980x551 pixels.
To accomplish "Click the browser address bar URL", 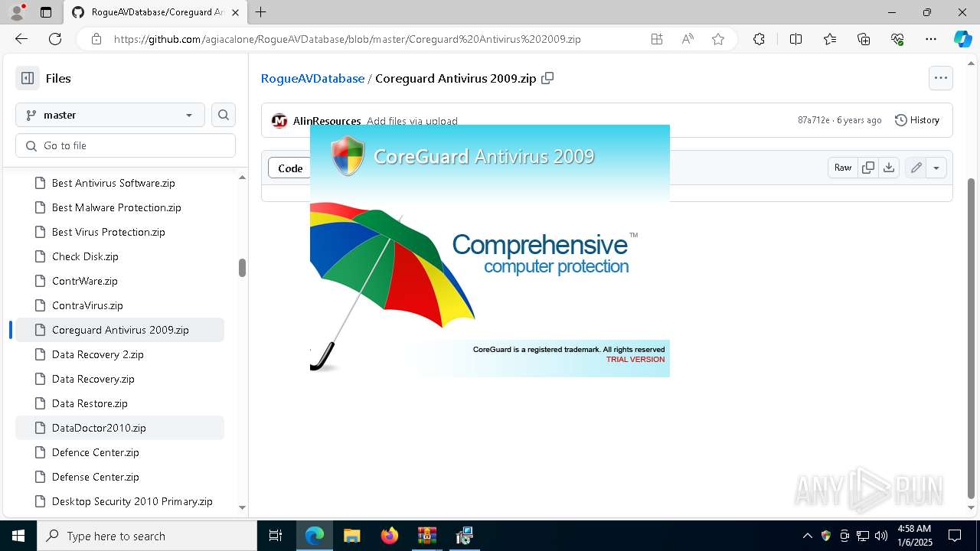I will pos(348,39).
